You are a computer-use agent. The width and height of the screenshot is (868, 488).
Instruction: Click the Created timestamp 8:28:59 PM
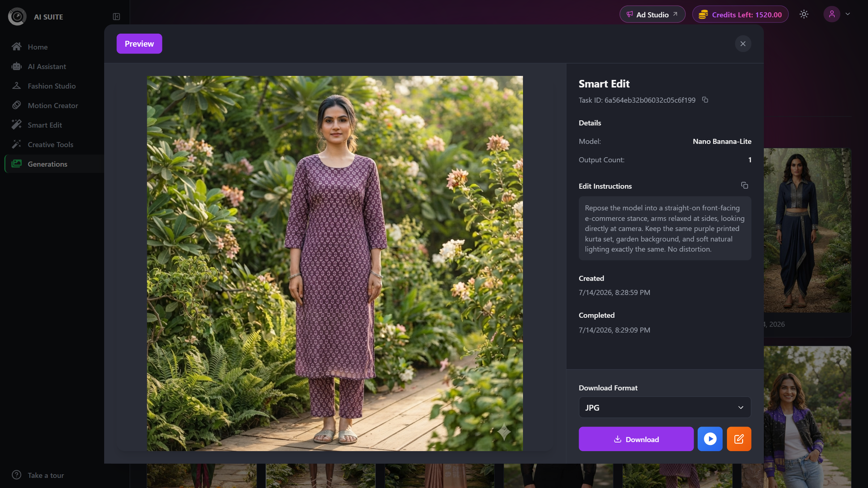[x=614, y=292]
